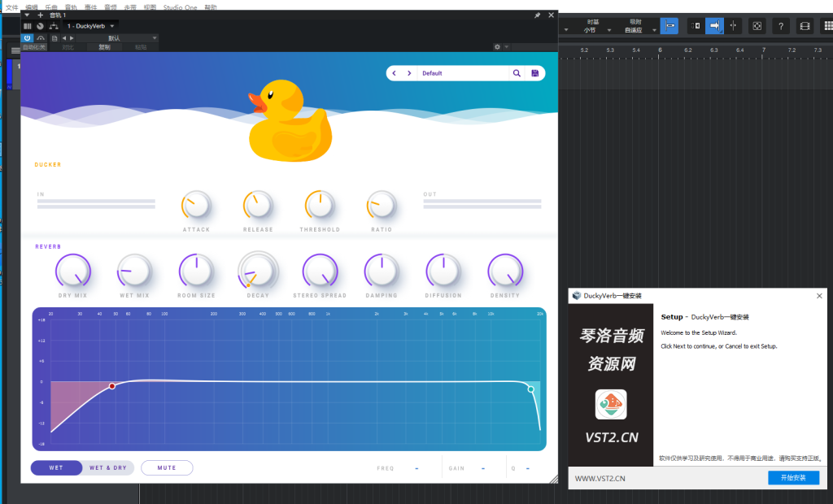
Task: Click the marquee zoom icon on the transport toolbar
Action: pyautogui.click(x=757, y=25)
